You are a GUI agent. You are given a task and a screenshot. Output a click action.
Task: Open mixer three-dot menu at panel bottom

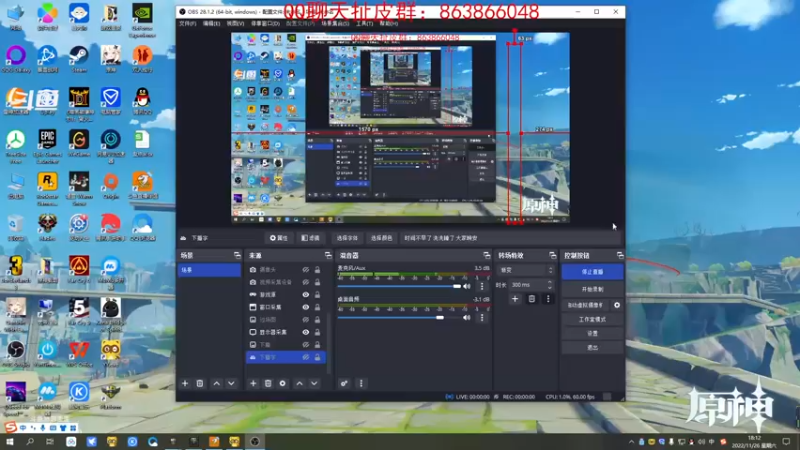(x=361, y=383)
